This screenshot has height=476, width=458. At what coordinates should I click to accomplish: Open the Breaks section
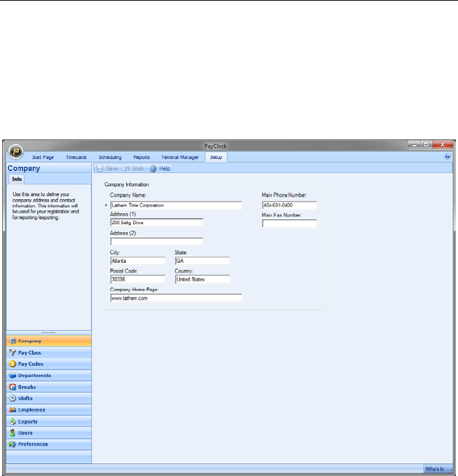(49, 387)
